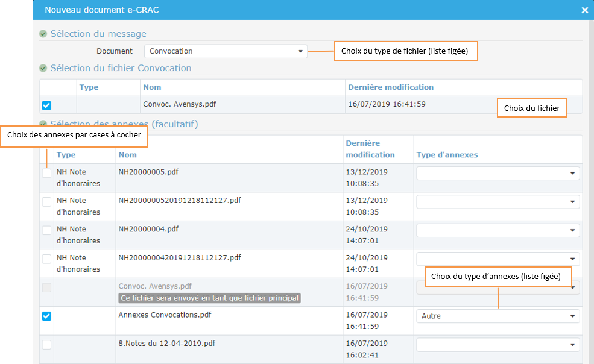This screenshot has width=594, height=364.
Task: Sort annexes by Dernière modification column header
Action: 370,149
